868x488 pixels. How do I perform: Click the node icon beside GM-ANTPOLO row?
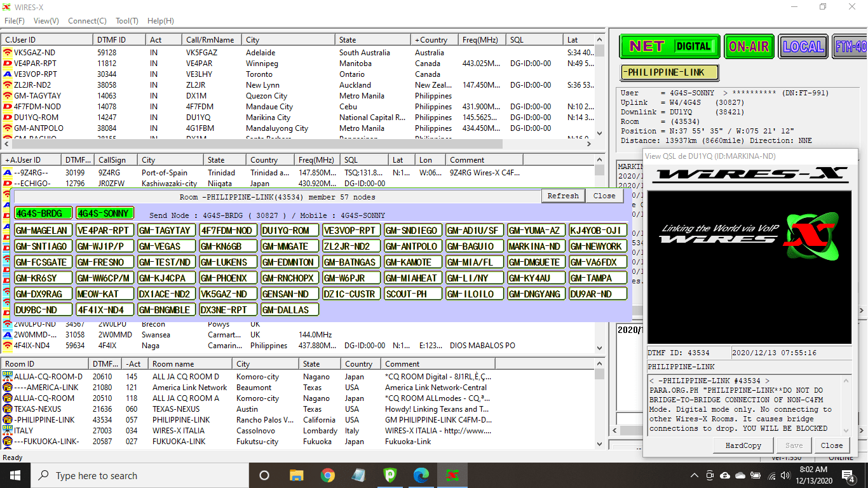click(8, 128)
